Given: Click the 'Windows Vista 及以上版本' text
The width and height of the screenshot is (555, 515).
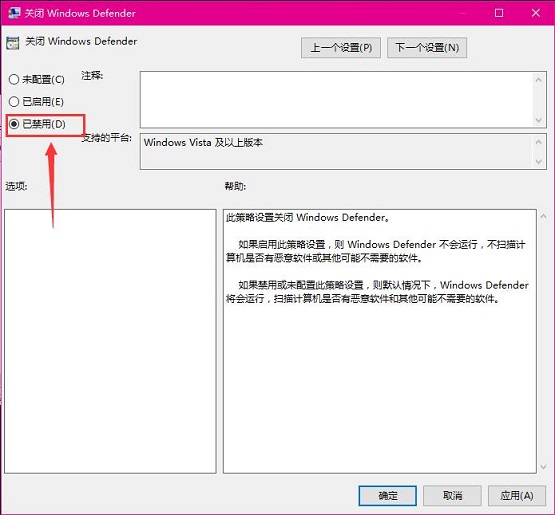Looking at the screenshot, I should coord(203,143).
